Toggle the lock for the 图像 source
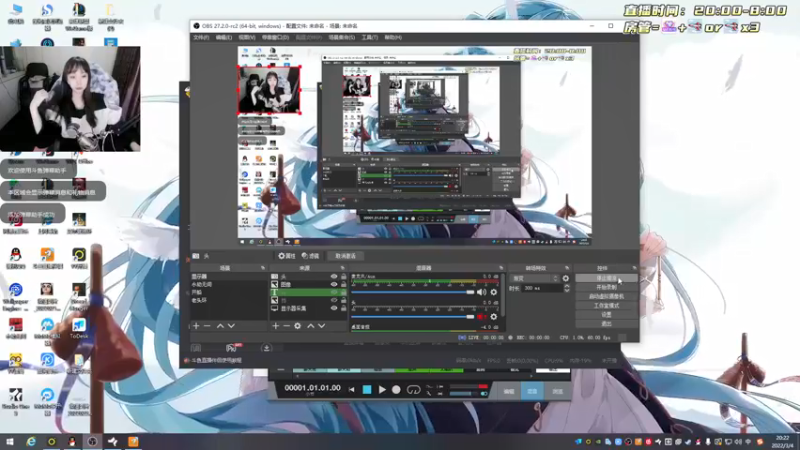This screenshot has height=450, width=800. 343,285
